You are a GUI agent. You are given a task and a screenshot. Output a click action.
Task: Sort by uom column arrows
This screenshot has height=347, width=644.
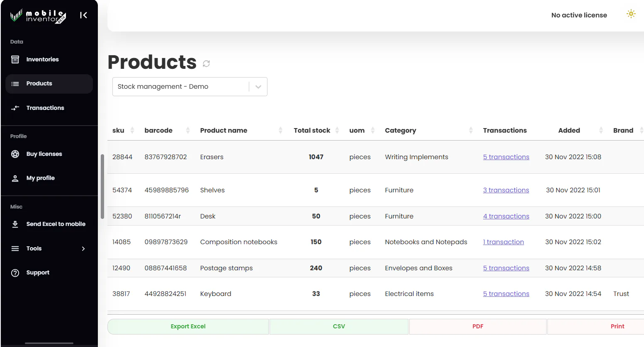[x=373, y=130]
